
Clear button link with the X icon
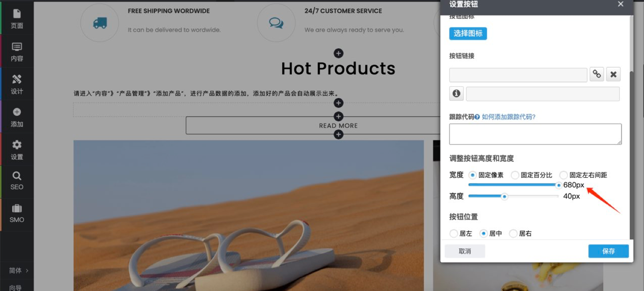[x=613, y=75]
